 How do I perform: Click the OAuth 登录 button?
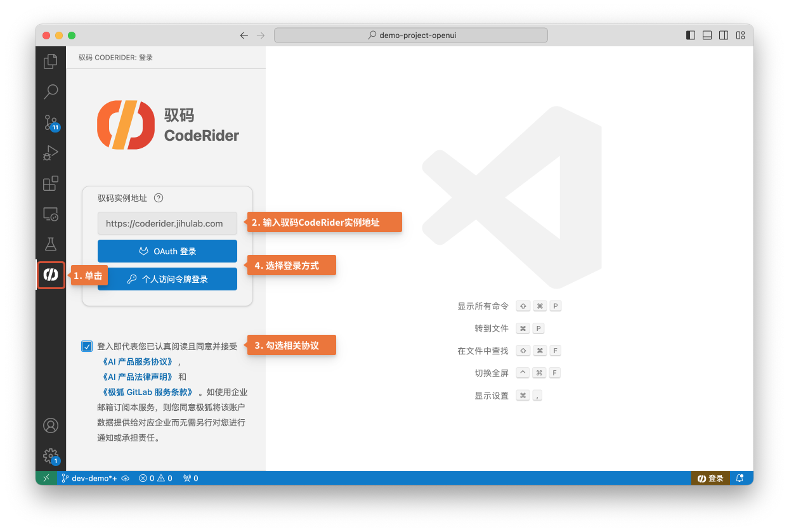[167, 251]
